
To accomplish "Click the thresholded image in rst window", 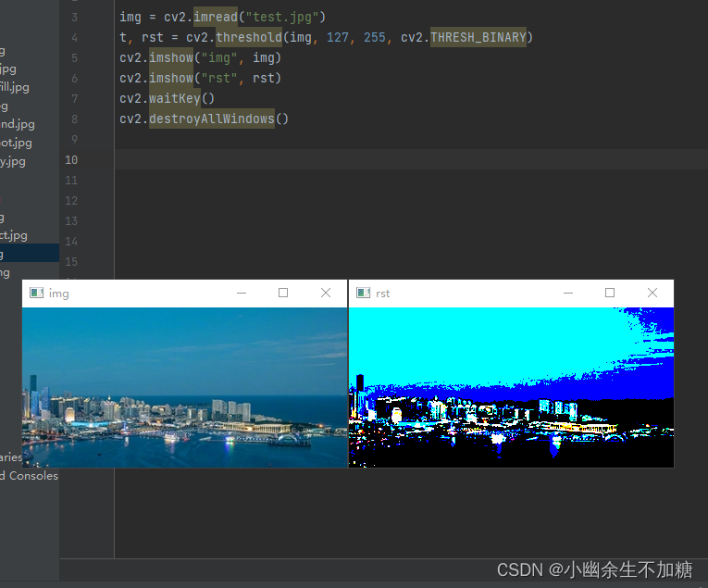I will click(511, 387).
